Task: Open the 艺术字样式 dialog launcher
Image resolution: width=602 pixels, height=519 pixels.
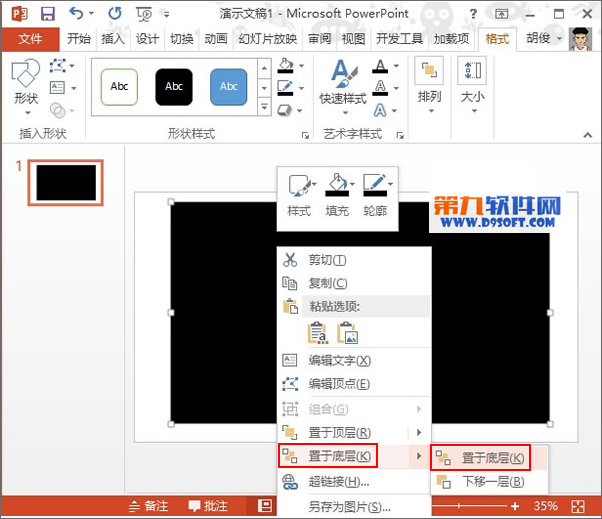Action: click(x=400, y=135)
